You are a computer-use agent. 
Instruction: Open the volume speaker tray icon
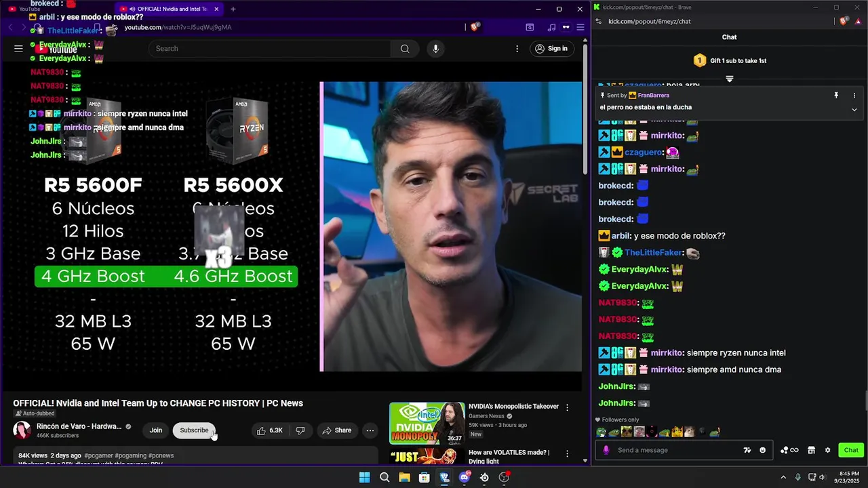click(x=821, y=477)
